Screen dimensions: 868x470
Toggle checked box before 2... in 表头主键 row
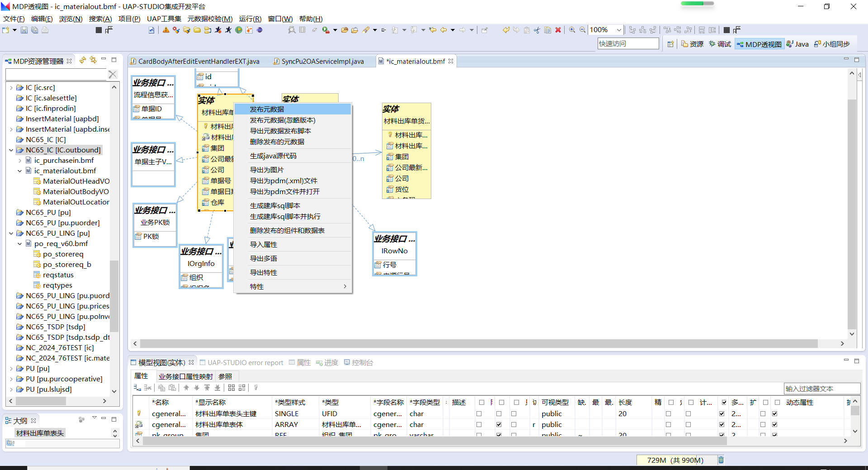click(x=722, y=413)
